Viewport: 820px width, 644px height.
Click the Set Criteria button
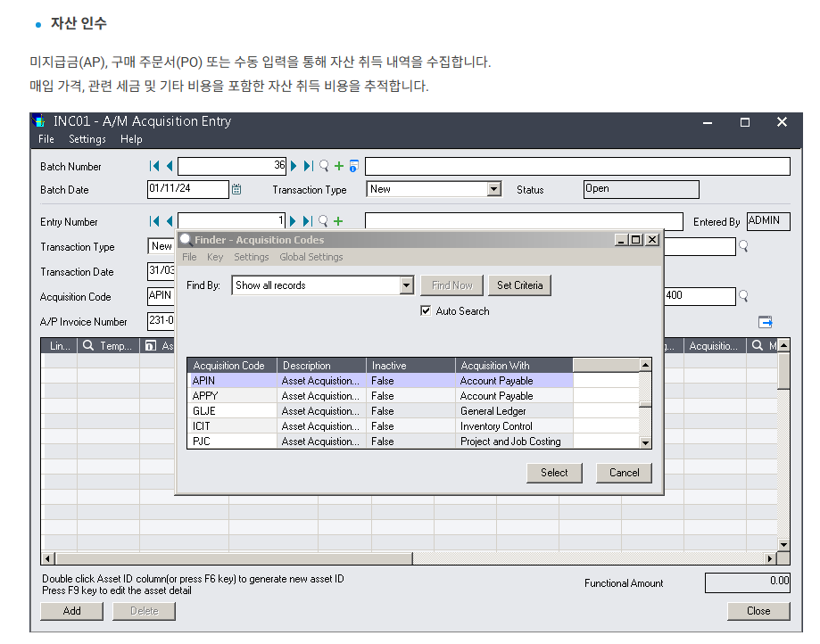519,285
